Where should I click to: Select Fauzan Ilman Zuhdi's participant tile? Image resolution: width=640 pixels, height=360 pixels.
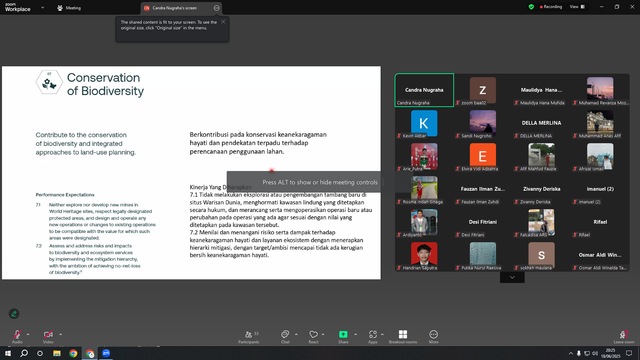pyautogui.click(x=483, y=189)
